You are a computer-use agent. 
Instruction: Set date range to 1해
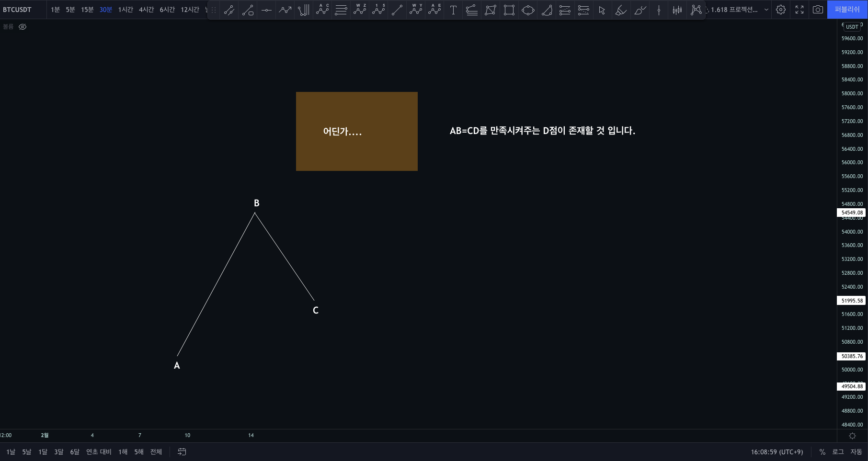[x=123, y=452]
